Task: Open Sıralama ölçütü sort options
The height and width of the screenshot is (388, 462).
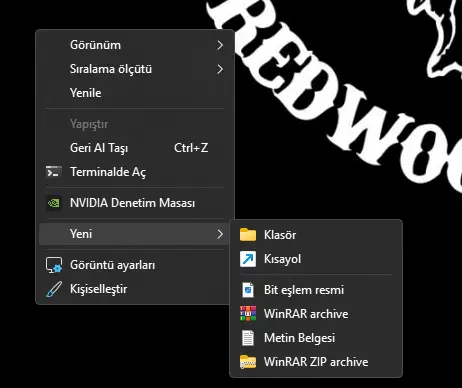Action: (134, 69)
